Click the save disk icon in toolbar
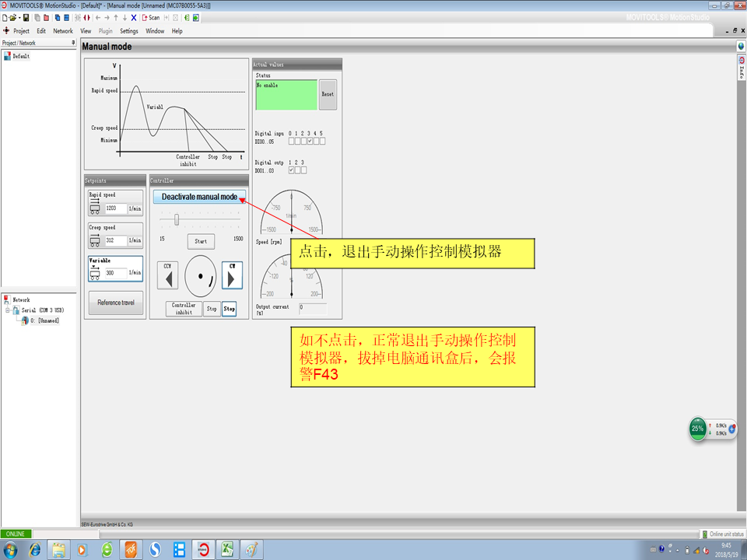The width and height of the screenshot is (747, 560). point(26,17)
